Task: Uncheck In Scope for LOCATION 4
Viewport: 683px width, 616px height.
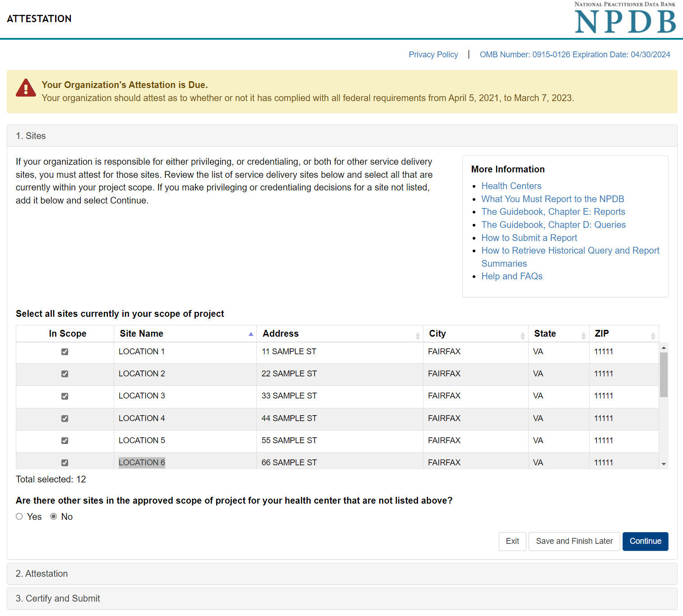Action: [x=65, y=418]
